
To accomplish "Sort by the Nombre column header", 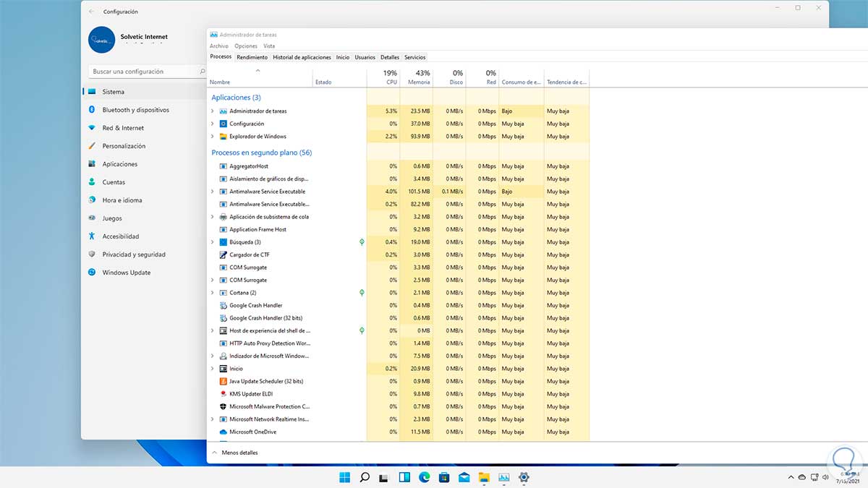I will pyautogui.click(x=260, y=78).
